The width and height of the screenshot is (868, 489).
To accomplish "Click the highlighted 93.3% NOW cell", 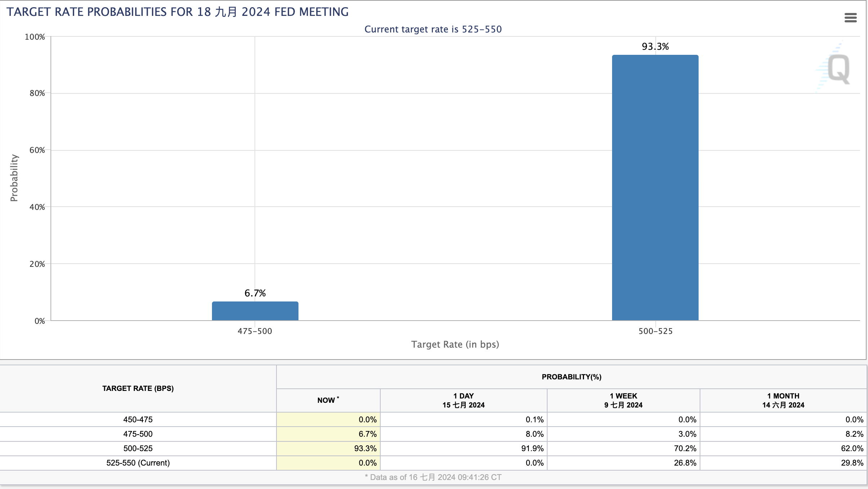I will coord(328,448).
